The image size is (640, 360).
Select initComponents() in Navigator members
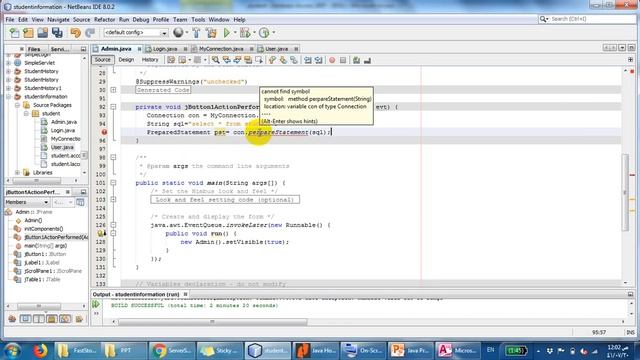pyautogui.click(x=44, y=229)
